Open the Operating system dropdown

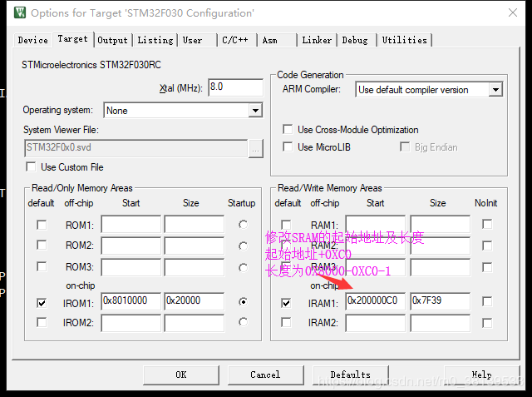point(183,111)
